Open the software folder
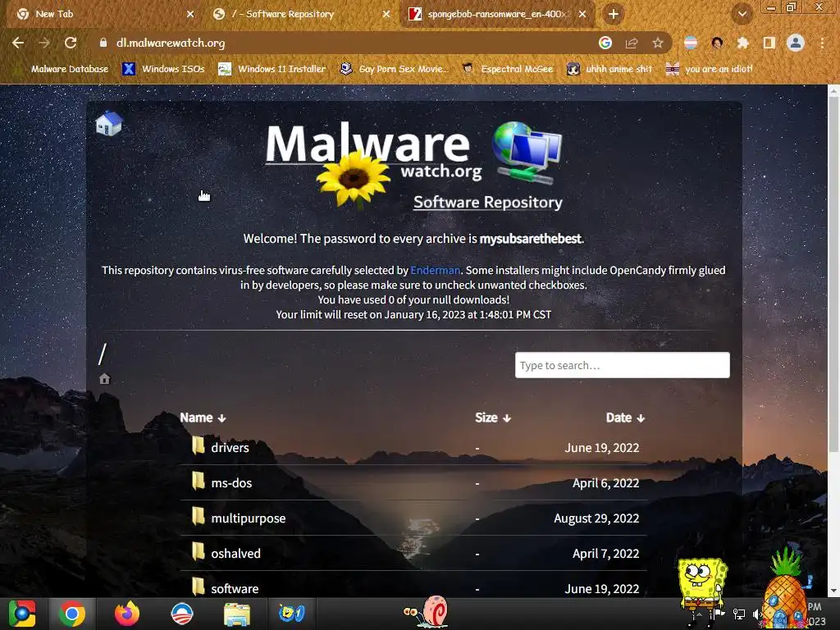 point(235,588)
